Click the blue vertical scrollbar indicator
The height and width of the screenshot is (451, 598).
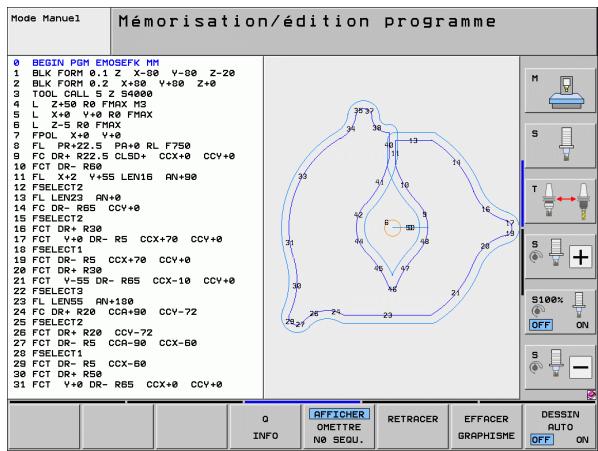point(522,193)
